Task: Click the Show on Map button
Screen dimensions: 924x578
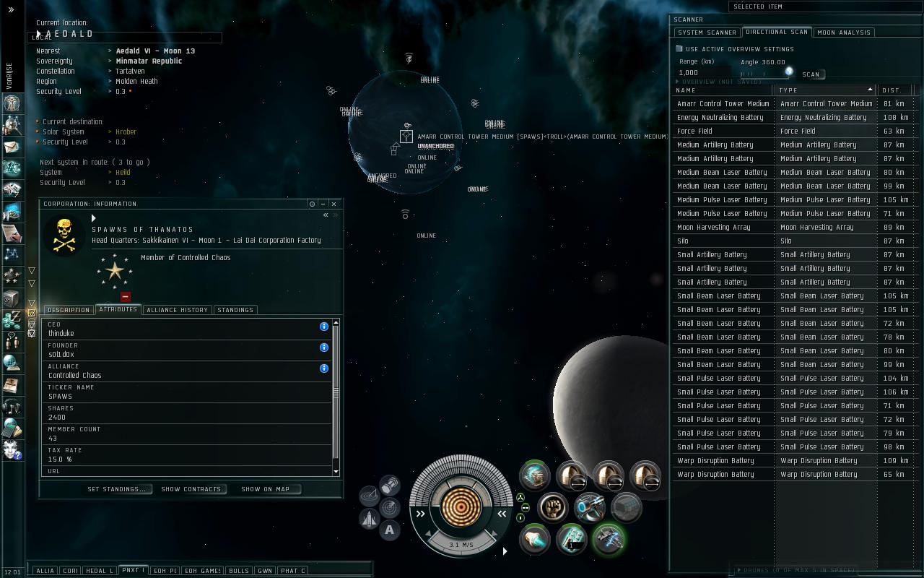Action: click(x=266, y=489)
